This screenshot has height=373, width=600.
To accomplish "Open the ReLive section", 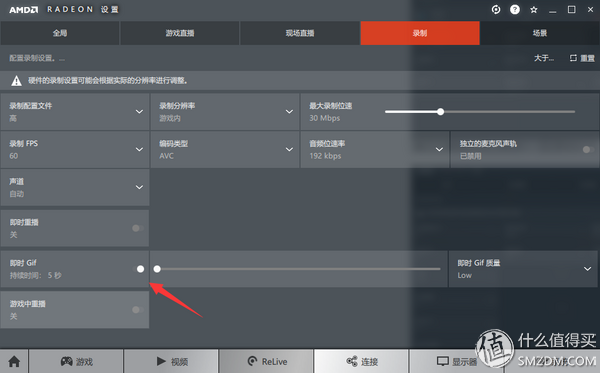I will pos(266,361).
